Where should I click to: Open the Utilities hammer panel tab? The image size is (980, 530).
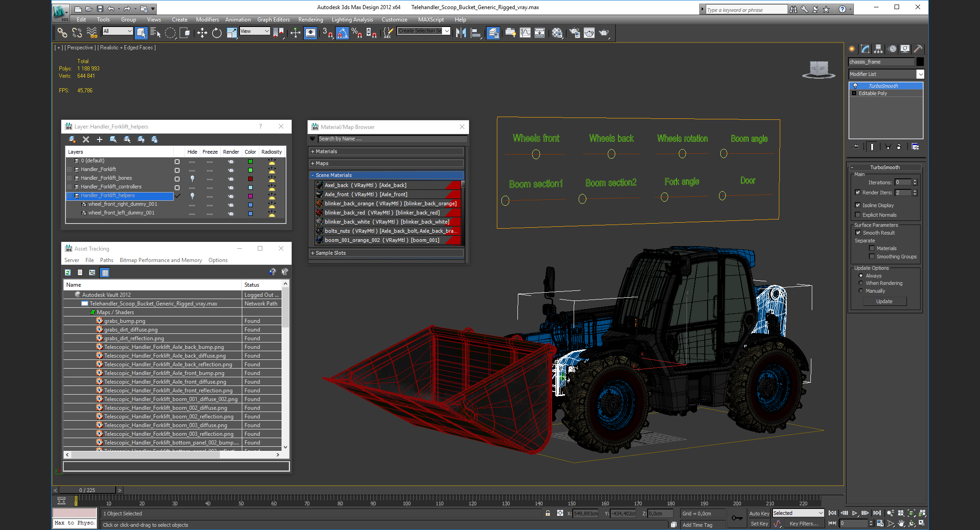(918, 49)
